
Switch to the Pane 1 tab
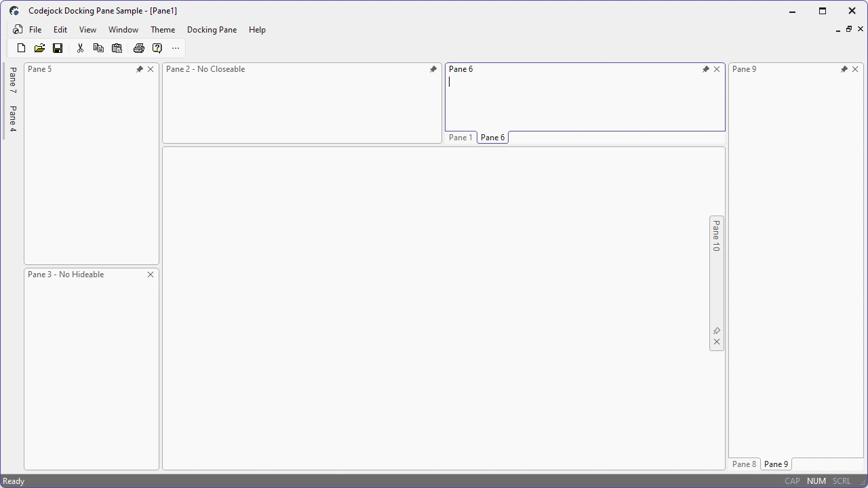click(x=460, y=138)
